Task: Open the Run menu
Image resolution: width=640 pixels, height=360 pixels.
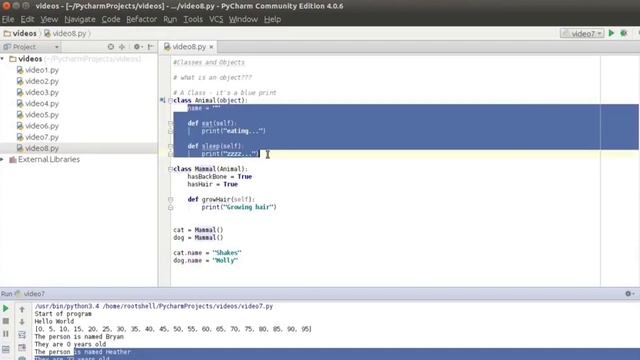Action: click(170, 19)
